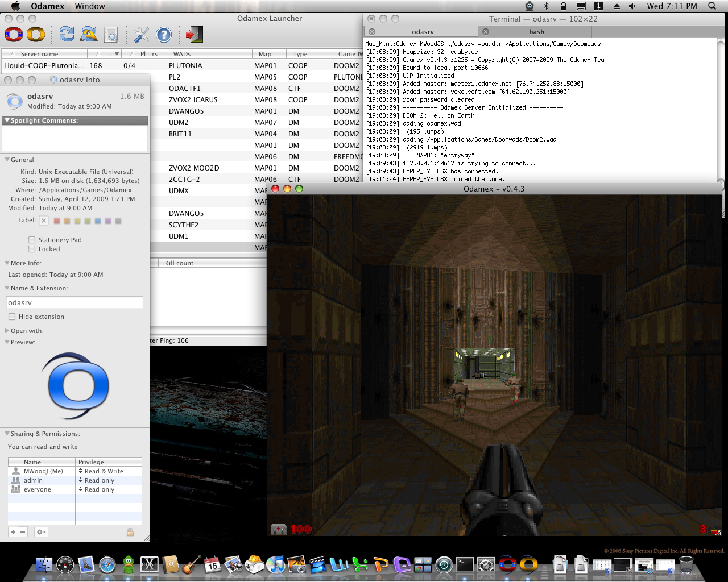Click the refresh-all icon with letter A
This screenshot has width=728, height=582.
click(89, 35)
